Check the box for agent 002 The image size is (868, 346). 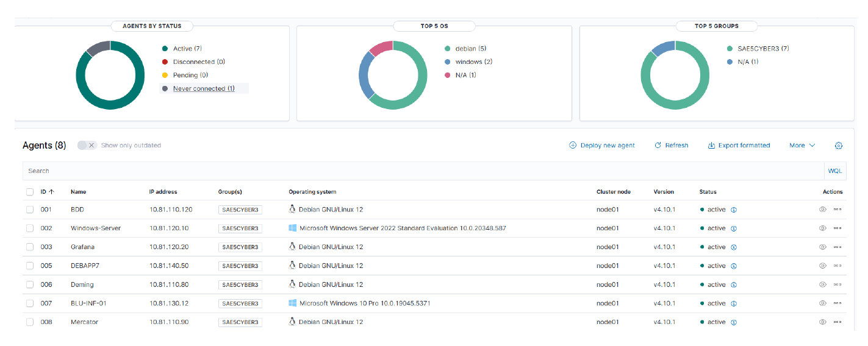[x=30, y=228]
